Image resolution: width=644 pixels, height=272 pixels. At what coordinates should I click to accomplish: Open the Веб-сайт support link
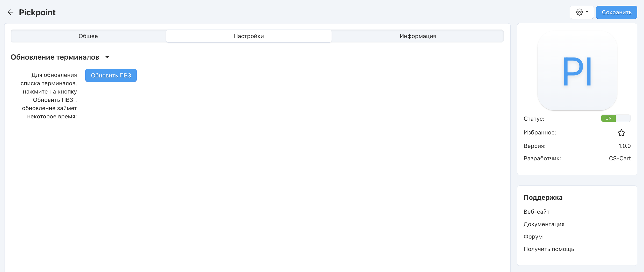coord(536,212)
